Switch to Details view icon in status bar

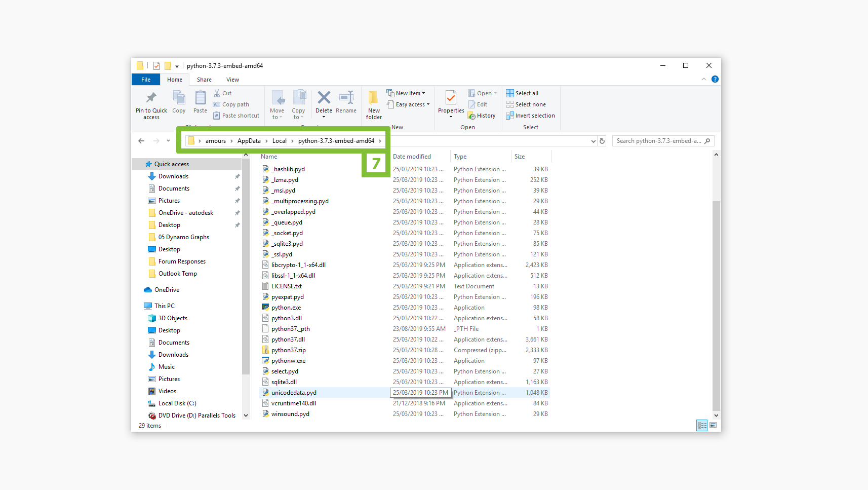coord(702,425)
